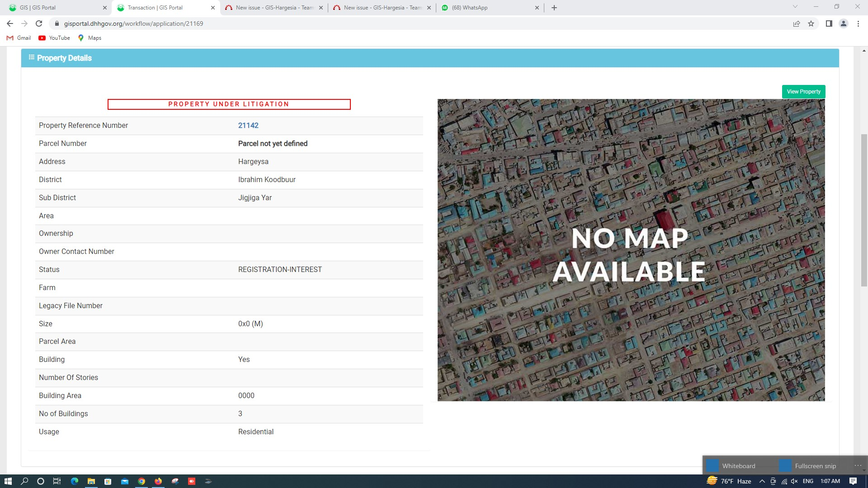868x488 pixels.
Task: Open File Explorer from taskbar
Action: [91, 481]
